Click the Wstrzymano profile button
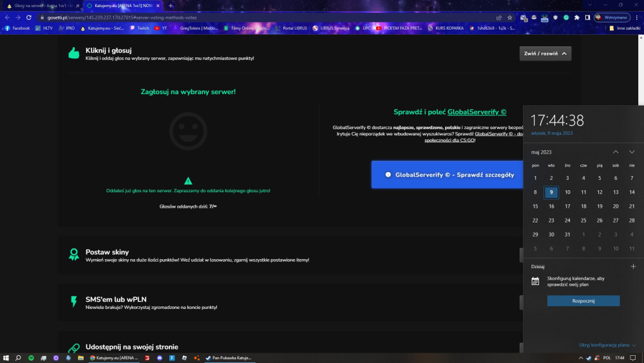The width and height of the screenshot is (644, 363). click(612, 17)
